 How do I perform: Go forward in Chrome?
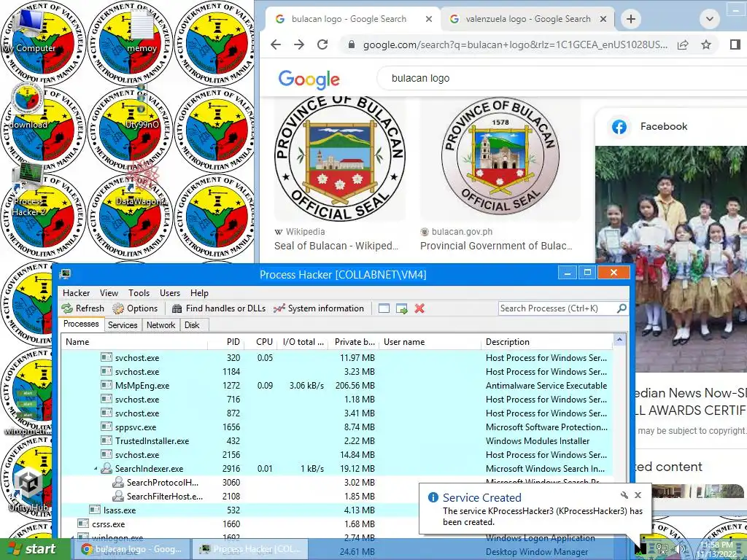tap(298, 44)
